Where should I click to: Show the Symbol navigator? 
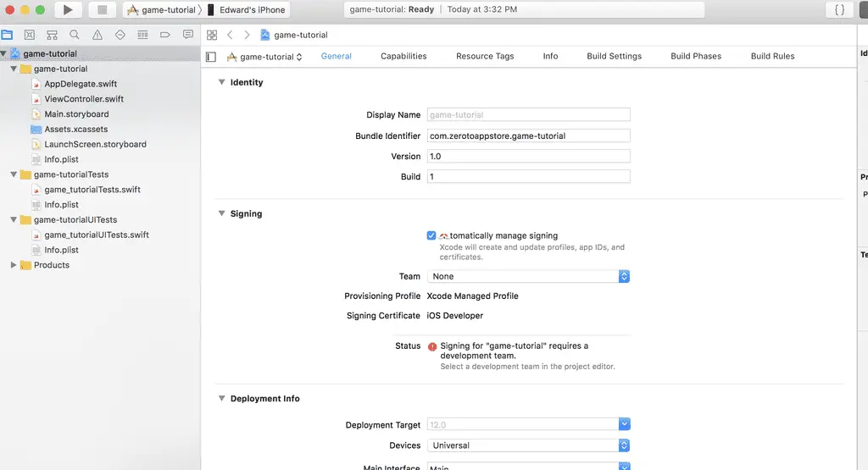coord(52,35)
